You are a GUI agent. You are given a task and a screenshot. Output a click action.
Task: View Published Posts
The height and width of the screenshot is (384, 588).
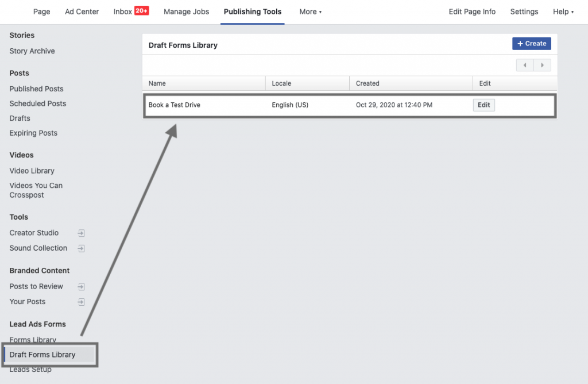36,89
